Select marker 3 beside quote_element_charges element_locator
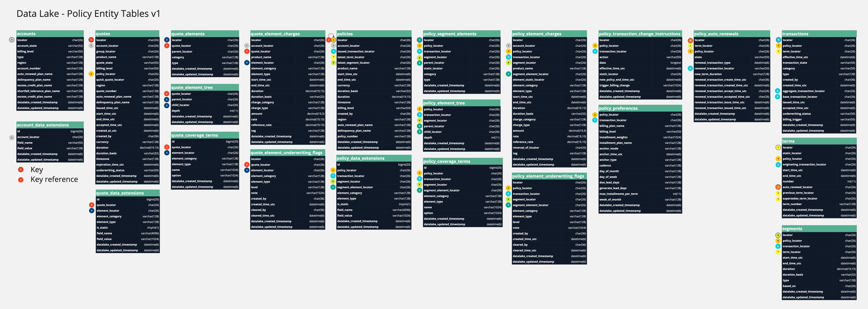 pos(247,63)
